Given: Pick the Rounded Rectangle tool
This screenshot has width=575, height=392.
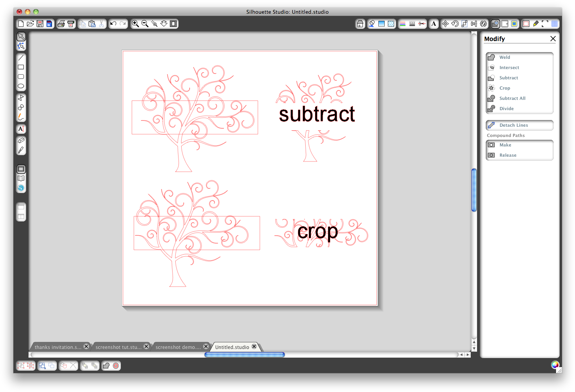Looking at the screenshot, I should tap(21, 77).
